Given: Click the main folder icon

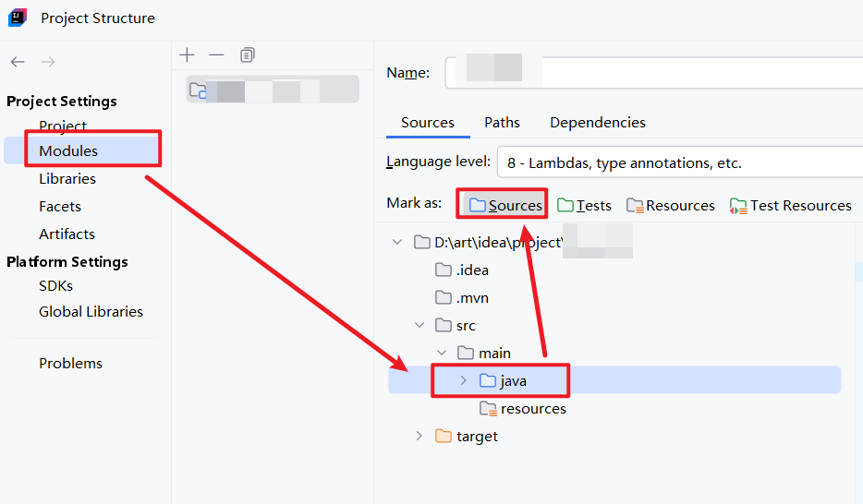Looking at the screenshot, I should click(466, 353).
